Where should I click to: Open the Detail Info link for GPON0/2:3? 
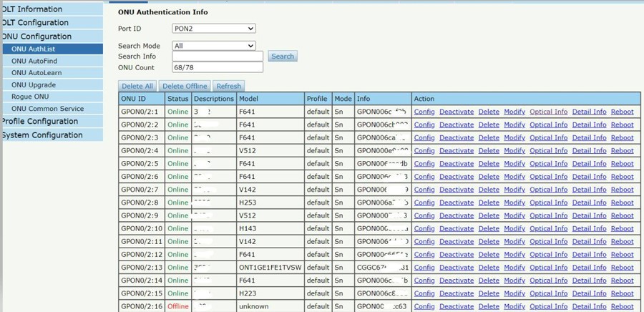[590, 137]
